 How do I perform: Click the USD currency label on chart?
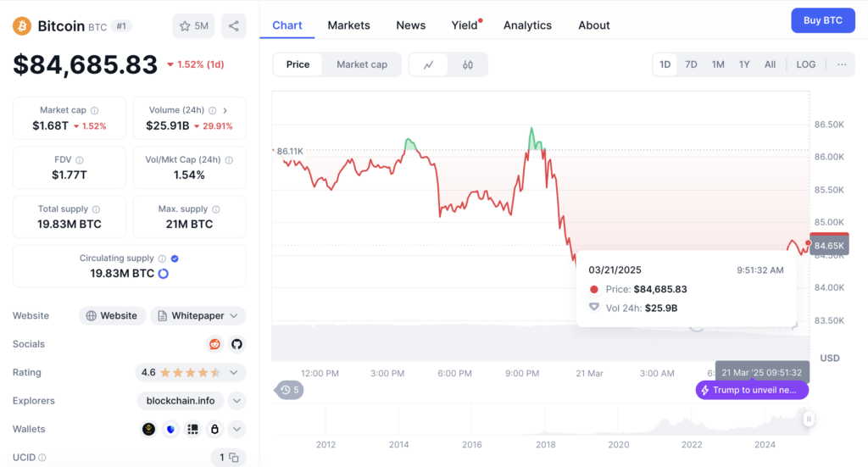tap(829, 358)
